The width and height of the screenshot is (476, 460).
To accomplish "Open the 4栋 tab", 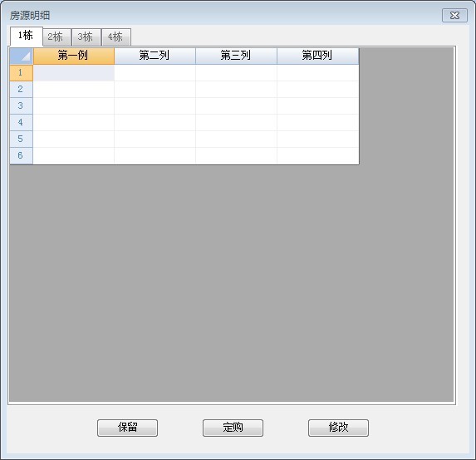I will [x=116, y=37].
